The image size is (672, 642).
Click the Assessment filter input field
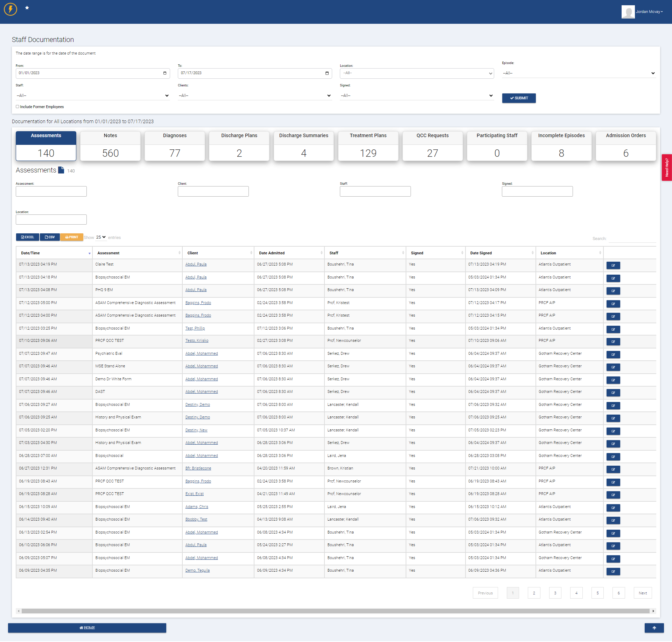[x=51, y=191]
